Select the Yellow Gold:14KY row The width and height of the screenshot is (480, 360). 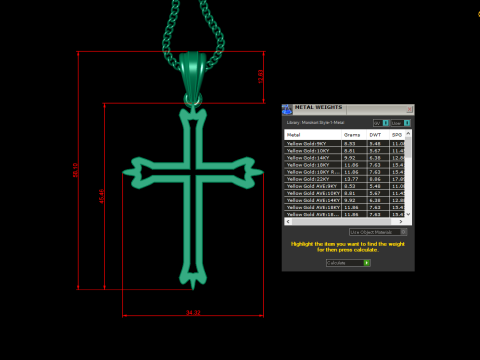click(x=344, y=158)
